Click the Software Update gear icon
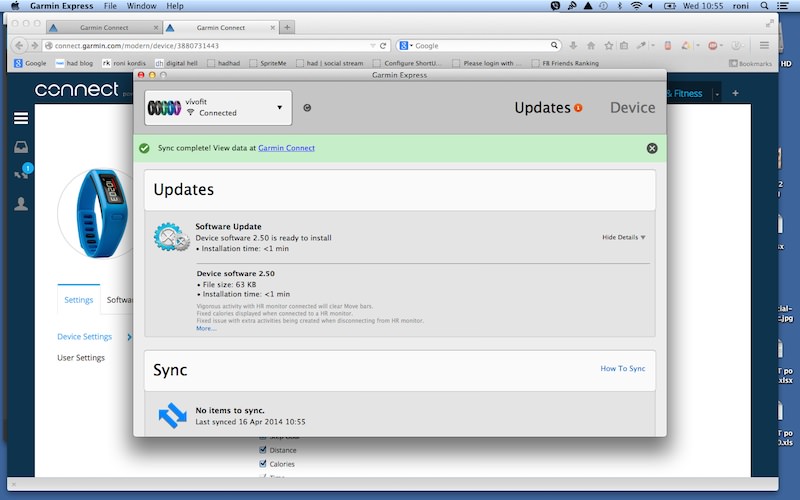Screen dimensions: 800x500 click(x=171, y=237)
